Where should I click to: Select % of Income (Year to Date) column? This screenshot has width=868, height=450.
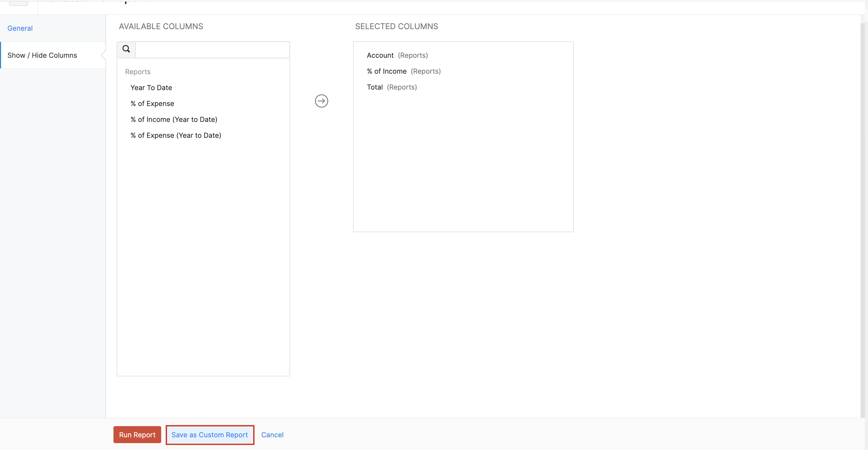point(174,119)
